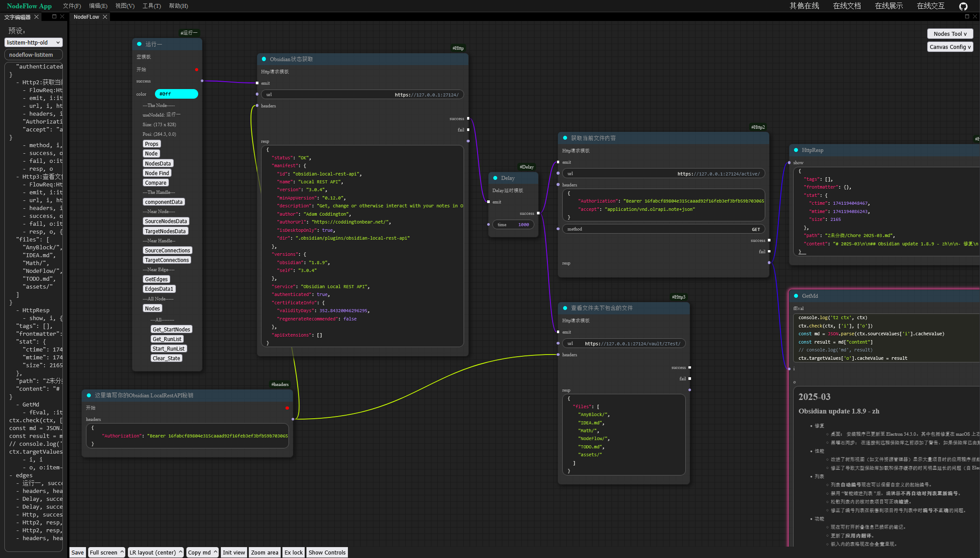Expand the Nodes Tool dropdown

pos(949,34)
